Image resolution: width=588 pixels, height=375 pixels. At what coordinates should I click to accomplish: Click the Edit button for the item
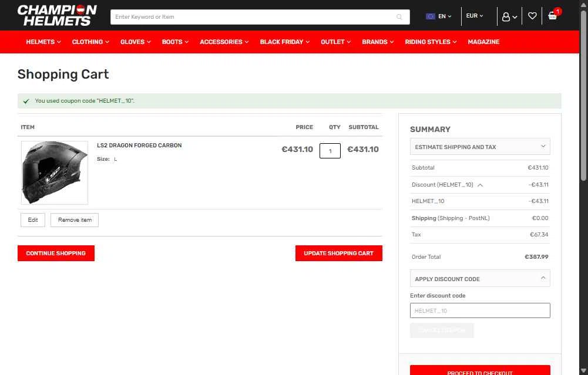(33, 220)
